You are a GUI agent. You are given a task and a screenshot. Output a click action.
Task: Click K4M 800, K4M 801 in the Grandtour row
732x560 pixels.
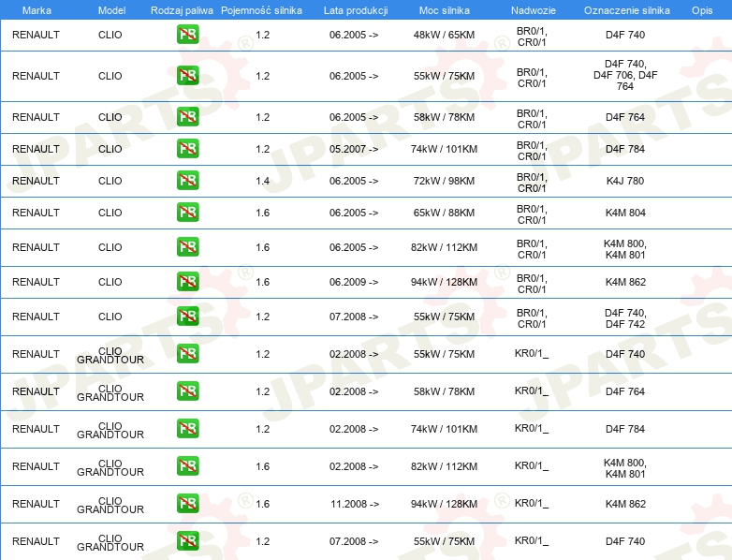[x=625, y=468]
